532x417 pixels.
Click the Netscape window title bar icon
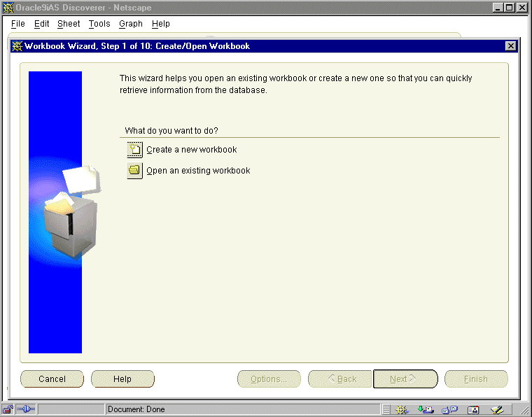coord(8,8)
